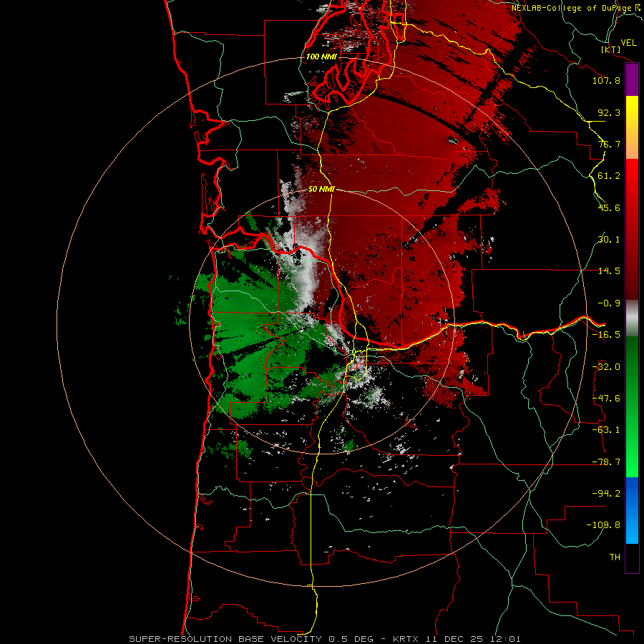Image resolution: width=644 pixels, height=644 pixels.
Task: Click the 30.1 velocity scale value
Action: click(x=609, y=240)
